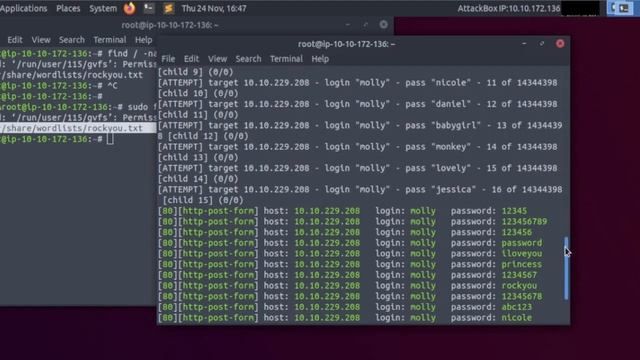Click the cursor at back terminal prompt
Viewport: 640px width, 360px height.
(x=110, y=139)
